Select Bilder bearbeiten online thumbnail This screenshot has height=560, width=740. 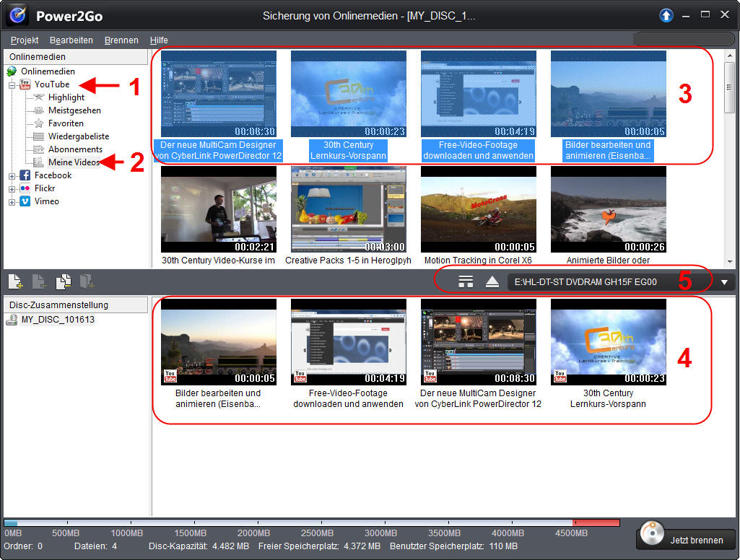click(609, 94)
